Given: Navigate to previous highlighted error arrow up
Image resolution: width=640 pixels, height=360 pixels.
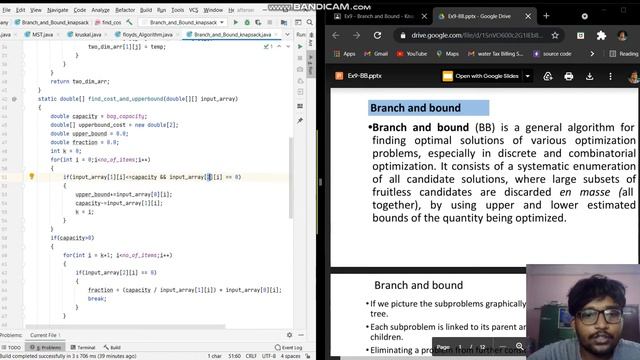Looking at the screenshot, I should (x=279, y=47).
